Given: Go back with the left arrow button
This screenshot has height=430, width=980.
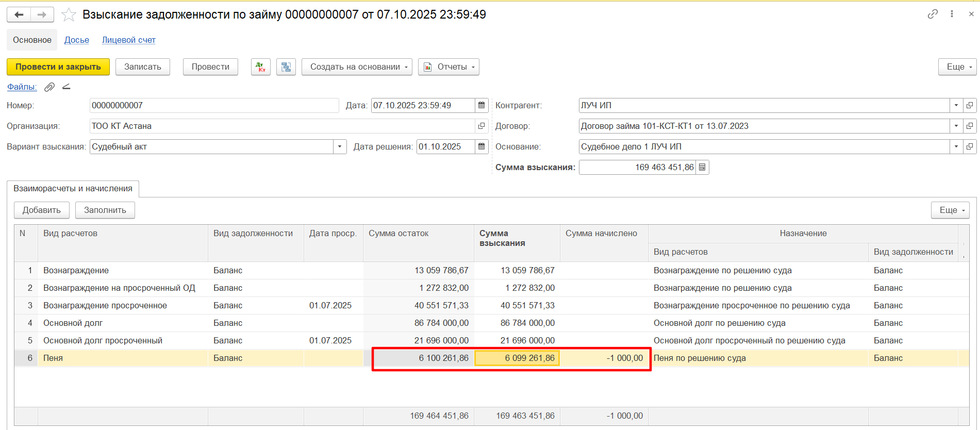Looking at the screenshot, I should pos(19,14).
